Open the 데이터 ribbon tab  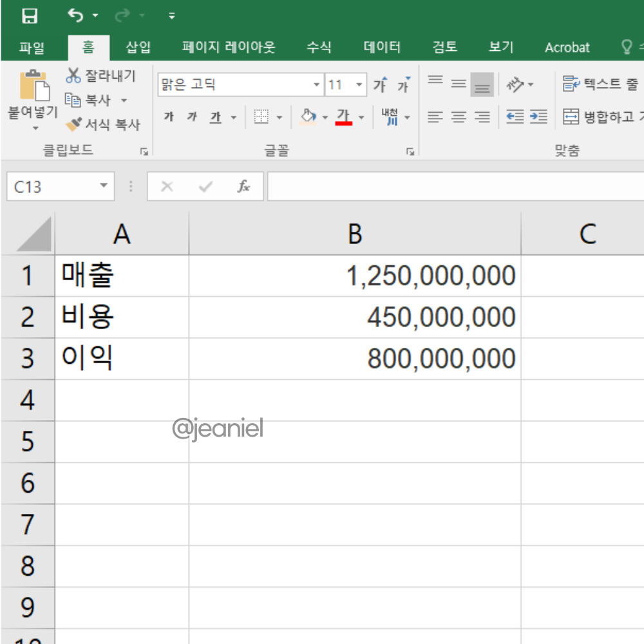tap(381, 47)
